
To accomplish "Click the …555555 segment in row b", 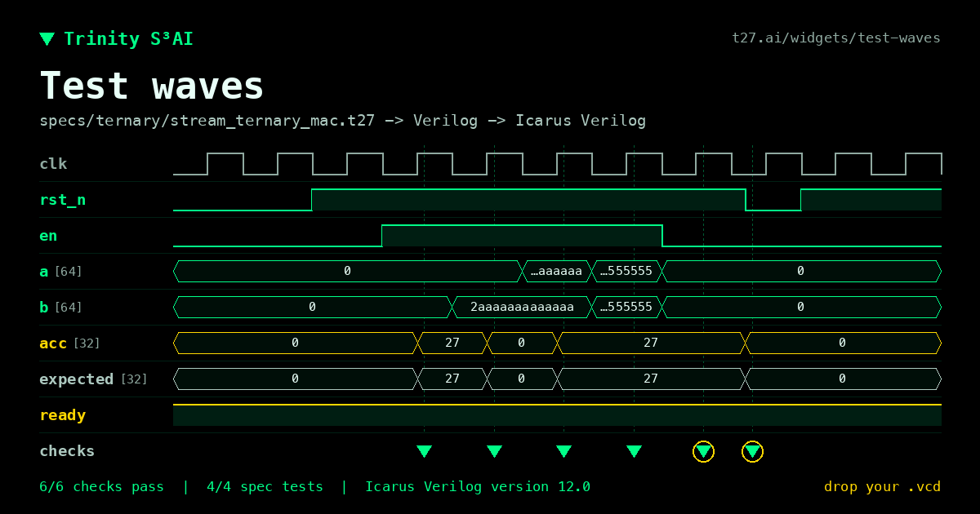I will click(626, 308).
